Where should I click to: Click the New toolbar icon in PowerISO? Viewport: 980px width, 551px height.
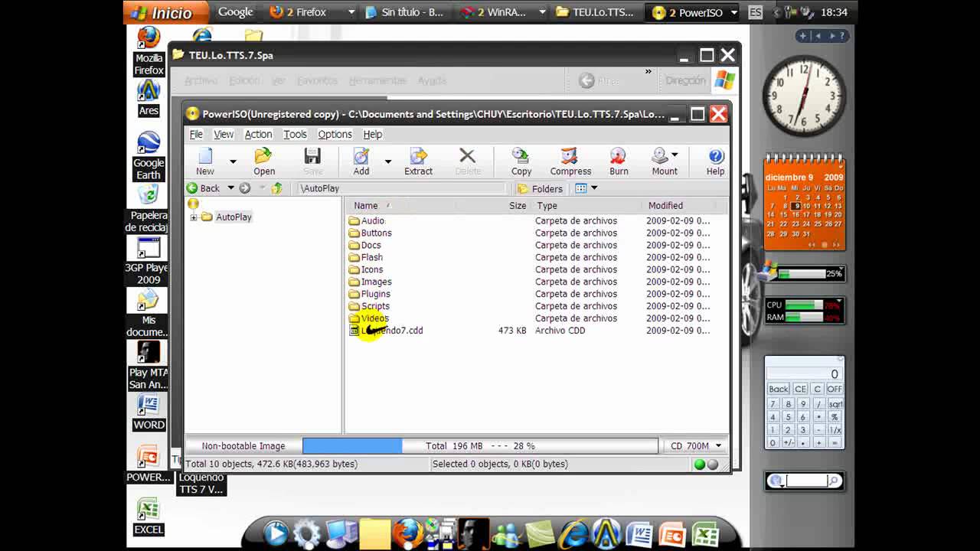(205, 161)
